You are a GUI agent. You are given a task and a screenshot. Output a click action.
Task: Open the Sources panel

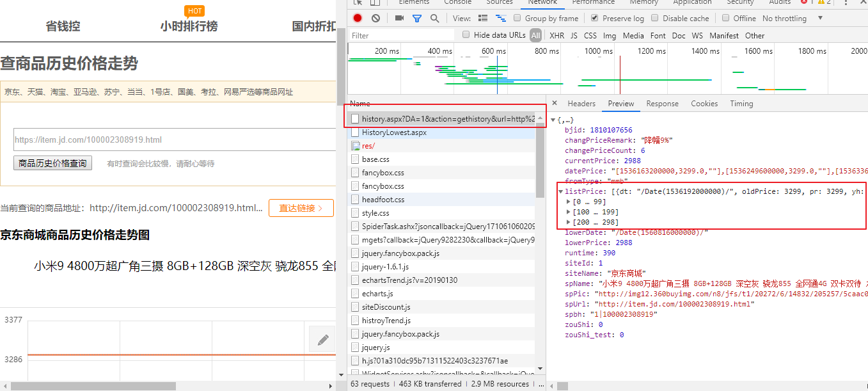500,3
